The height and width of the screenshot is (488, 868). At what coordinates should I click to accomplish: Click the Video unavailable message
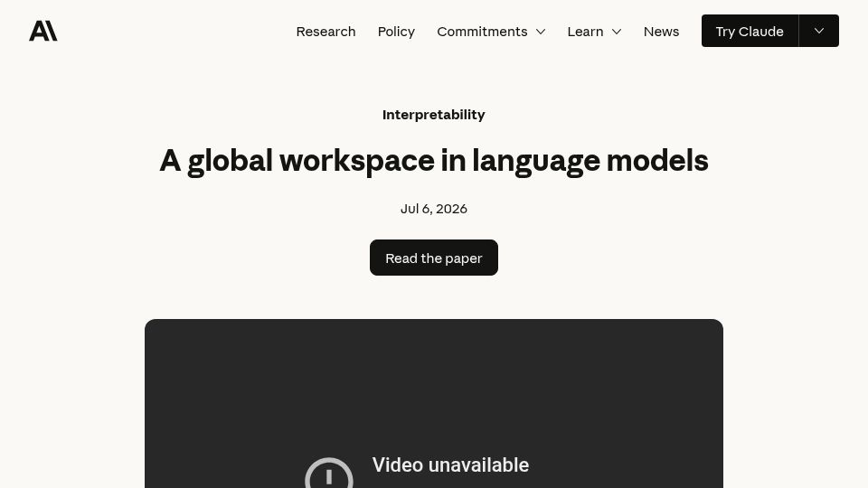coord(450,465)
